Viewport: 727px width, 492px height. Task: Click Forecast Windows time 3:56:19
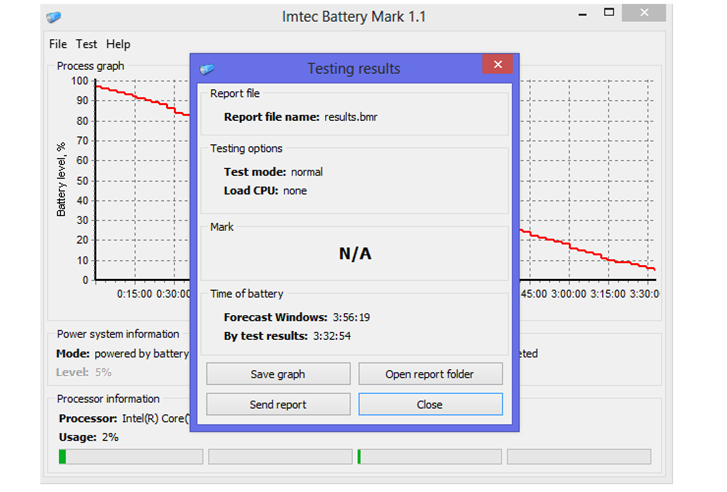351,318
